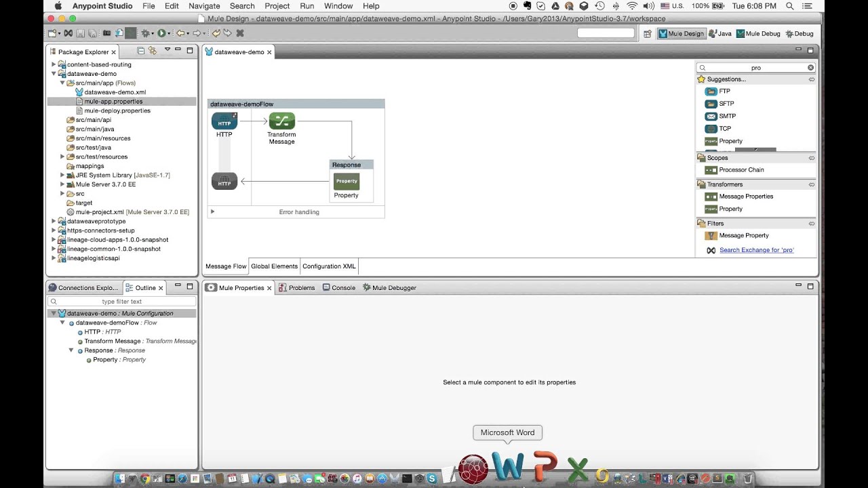Select the HTTP connector on canvas
The width and height of the screenshot is (868, 488).
[224, 121]
